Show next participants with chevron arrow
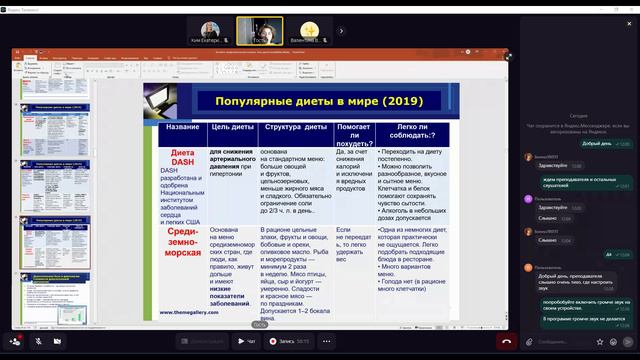The width and height of the screenshot is (640, 360). [341, 31]
